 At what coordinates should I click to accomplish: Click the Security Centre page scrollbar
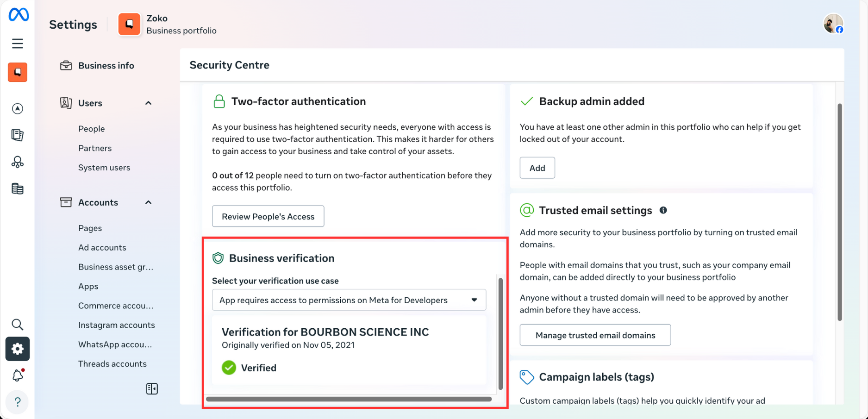839,212
